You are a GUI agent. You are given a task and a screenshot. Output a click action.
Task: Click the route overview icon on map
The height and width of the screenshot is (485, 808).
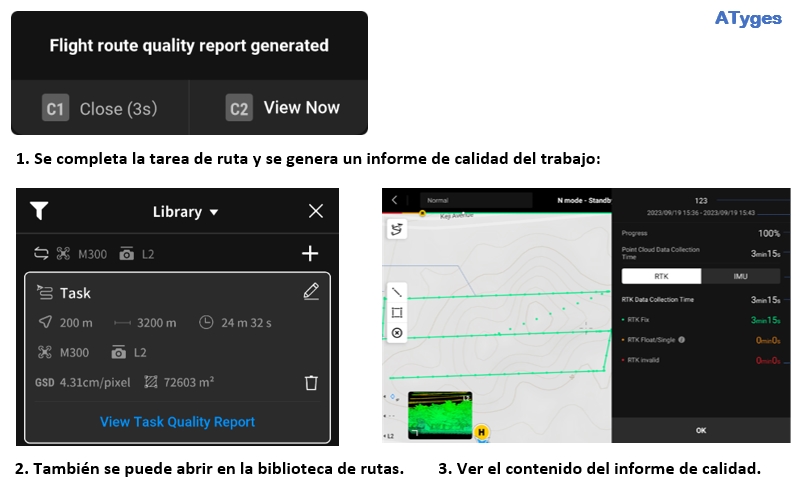[x=397, y=229]
